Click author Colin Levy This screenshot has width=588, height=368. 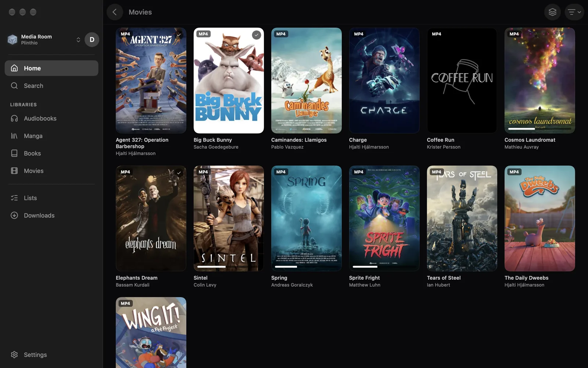[x=205, y=285]
